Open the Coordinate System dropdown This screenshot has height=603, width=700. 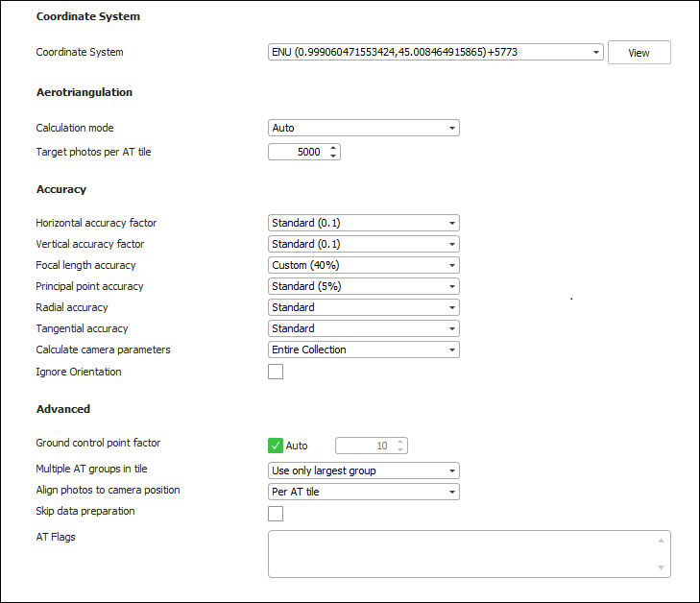(435, 52)
